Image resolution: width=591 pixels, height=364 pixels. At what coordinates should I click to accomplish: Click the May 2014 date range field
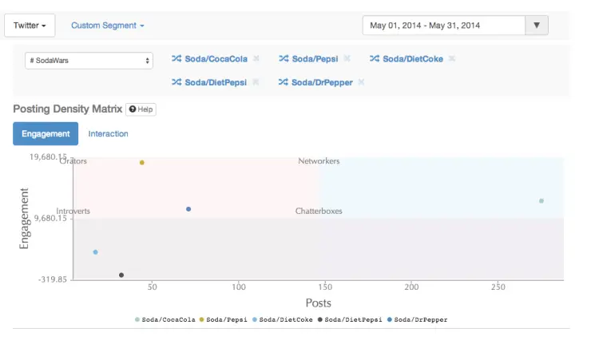pos(443,26)
